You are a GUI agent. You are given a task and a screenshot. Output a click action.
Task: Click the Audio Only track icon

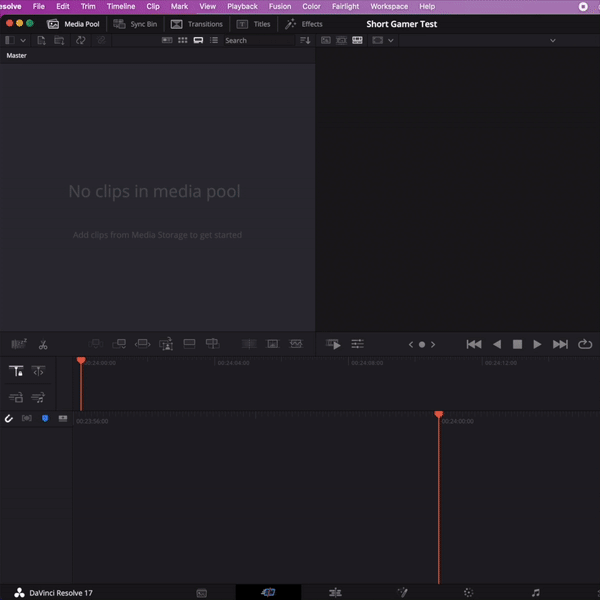[x=38, y=398]
